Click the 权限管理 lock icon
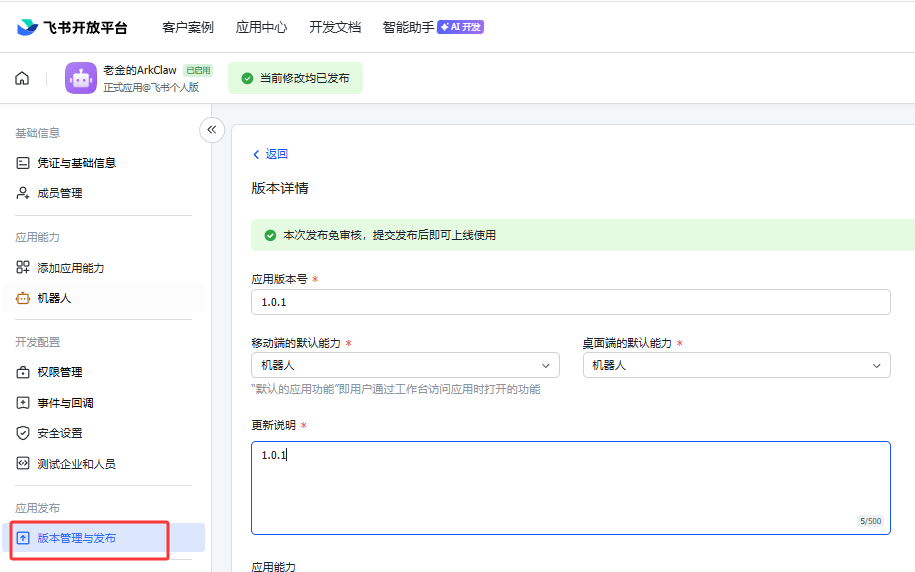915x572 pixels. tap(23, 372)
